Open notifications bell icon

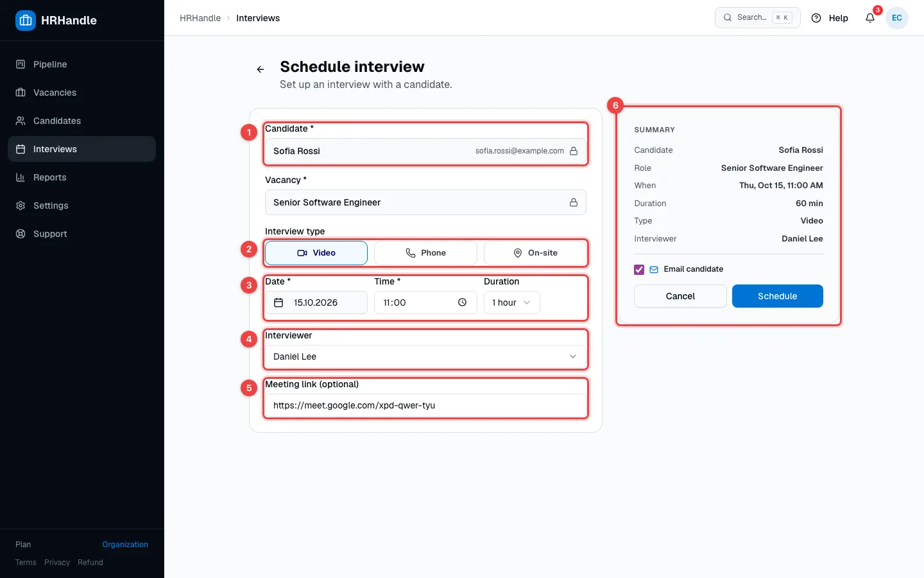click(870, 18)
